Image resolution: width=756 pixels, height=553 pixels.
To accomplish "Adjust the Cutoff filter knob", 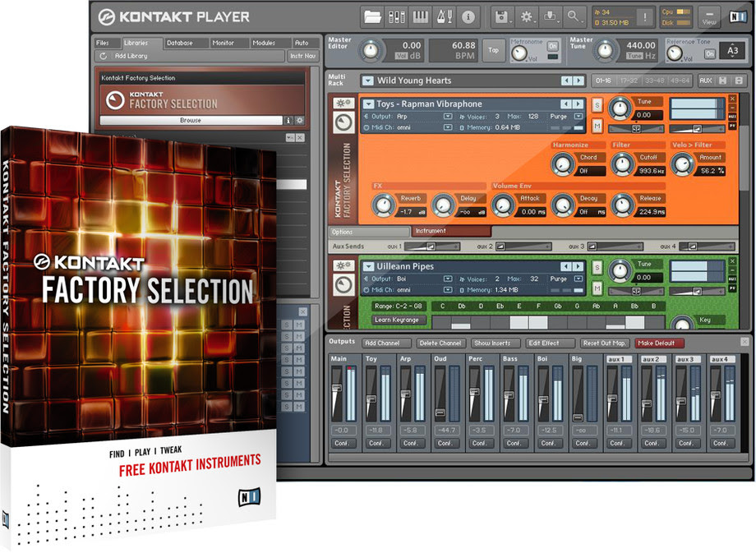I will coord(622,164).
